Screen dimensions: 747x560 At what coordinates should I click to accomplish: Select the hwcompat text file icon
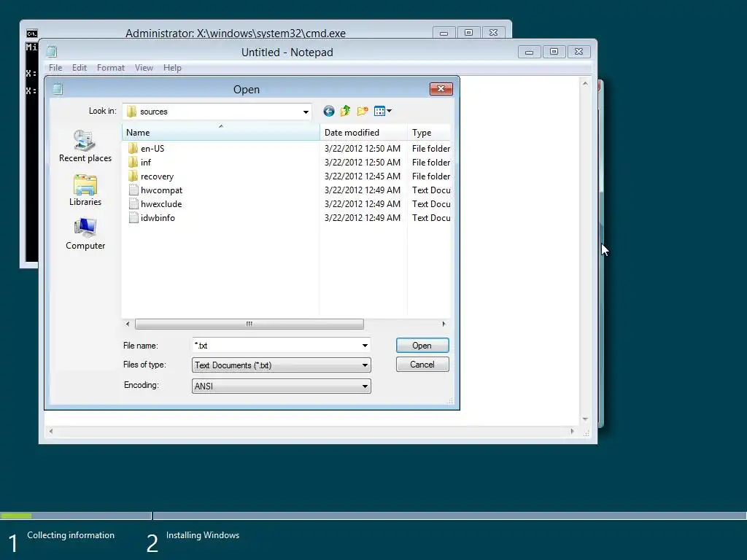134,190
